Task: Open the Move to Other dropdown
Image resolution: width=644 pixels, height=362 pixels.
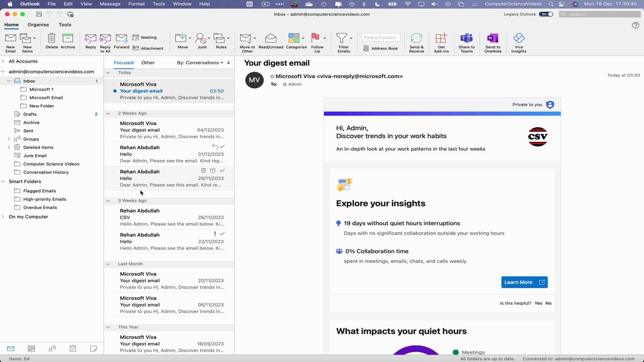Action: coord(255,38)
